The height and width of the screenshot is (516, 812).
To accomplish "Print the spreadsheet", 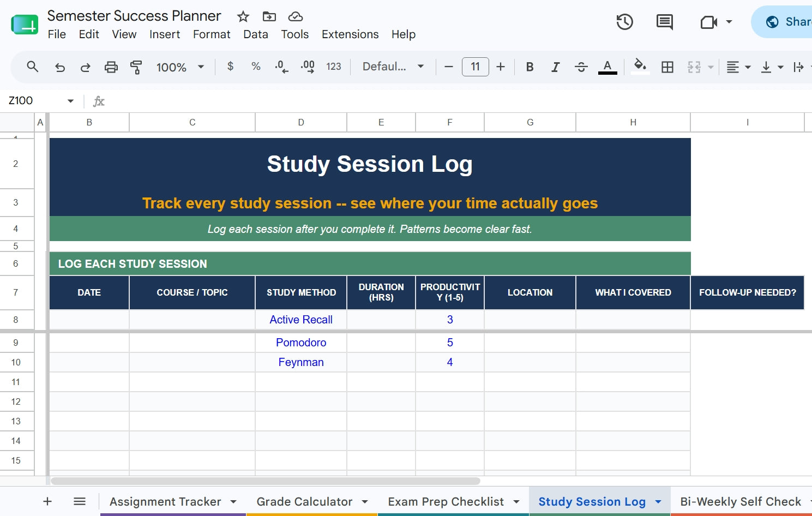I will click(111, 67).
